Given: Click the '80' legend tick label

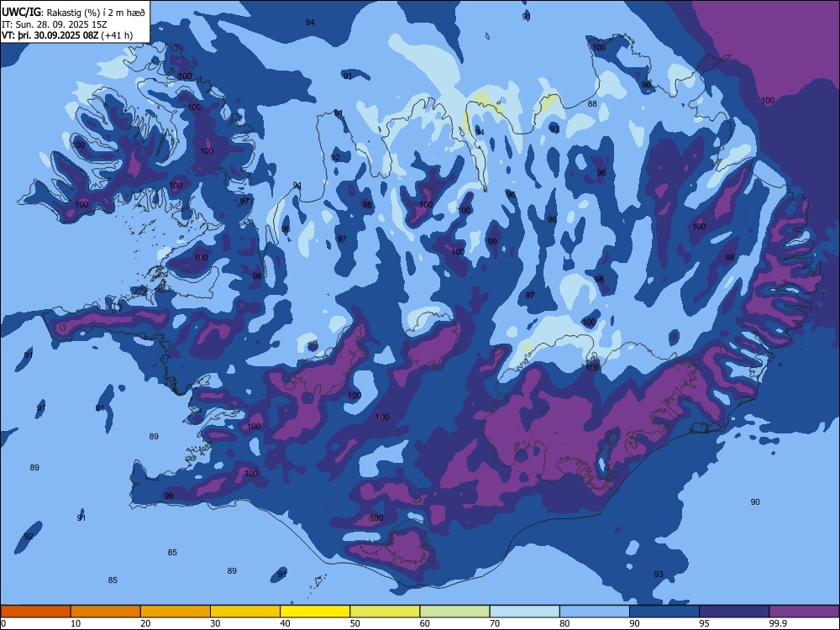Looking at the screenshot, I should point(564,623).
